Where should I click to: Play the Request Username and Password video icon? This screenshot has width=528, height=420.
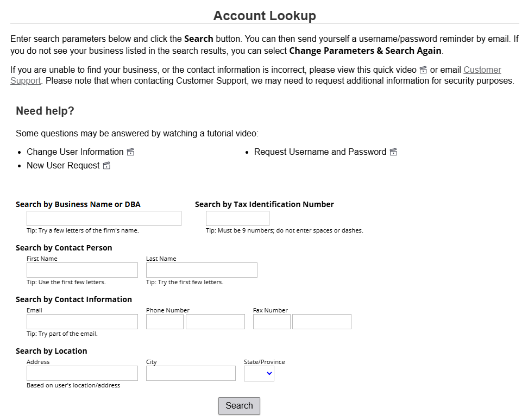click(393, 152)
